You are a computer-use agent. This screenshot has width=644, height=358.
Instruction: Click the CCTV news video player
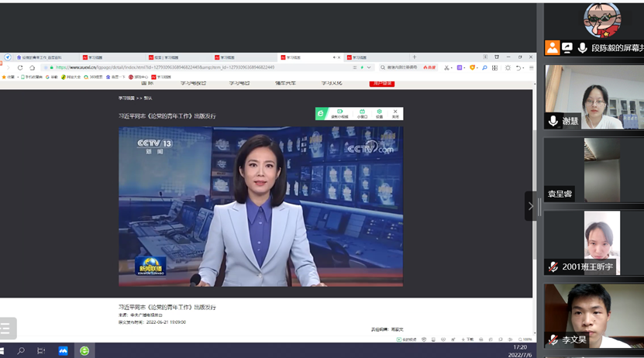(x=260, y=206)
